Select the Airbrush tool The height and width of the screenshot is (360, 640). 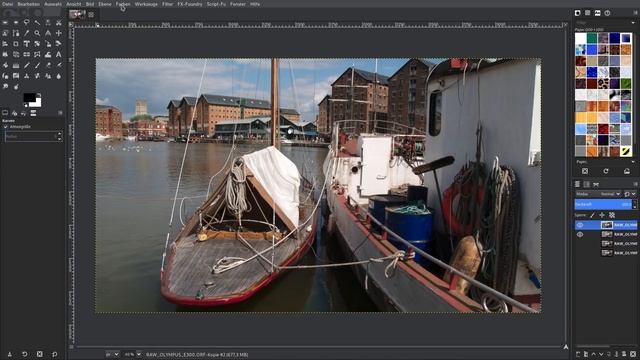[59, 65]
